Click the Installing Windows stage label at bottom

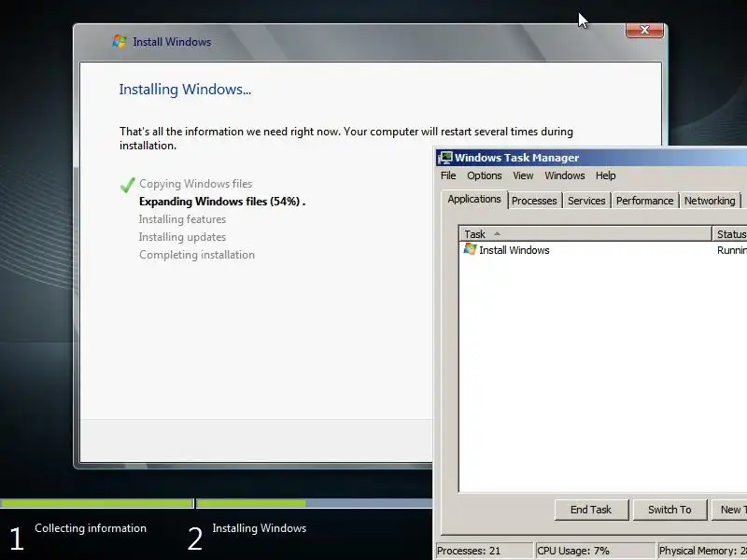(260, 528)
